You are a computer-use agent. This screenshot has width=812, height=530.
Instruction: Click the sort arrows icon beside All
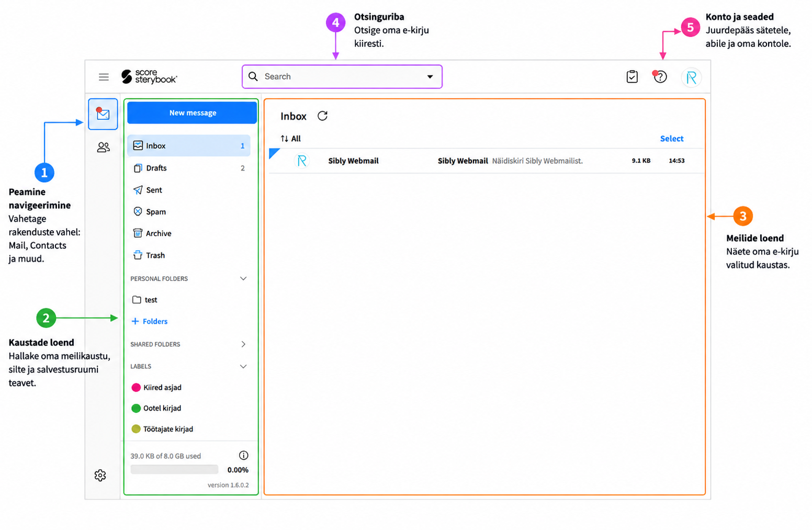click(284, 139)
